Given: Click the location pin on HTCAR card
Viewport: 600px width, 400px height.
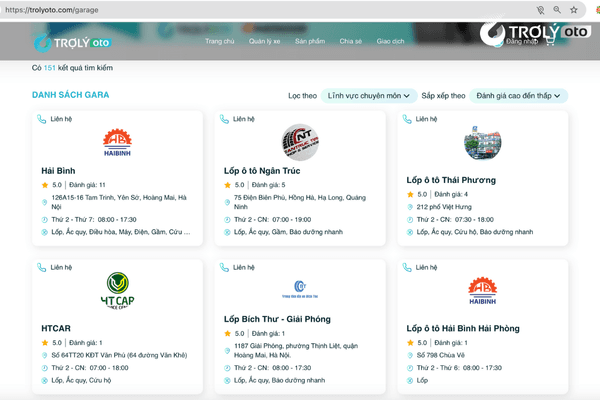Looking at the screenshot, I should coord(44,355).
